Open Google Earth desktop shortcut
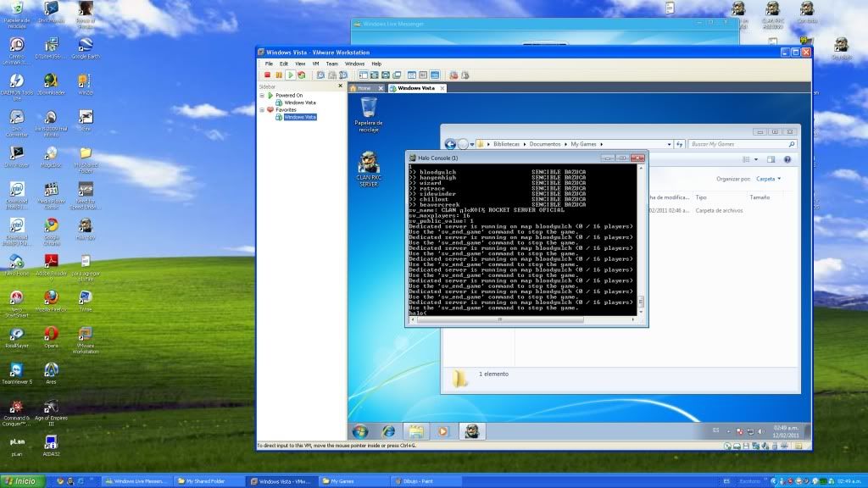Screen dimensions: 868x488 [x=86, y=48]
